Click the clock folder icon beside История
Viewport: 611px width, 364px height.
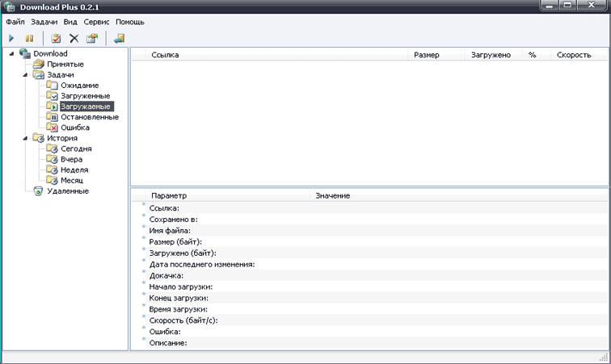tap(39, 137)
